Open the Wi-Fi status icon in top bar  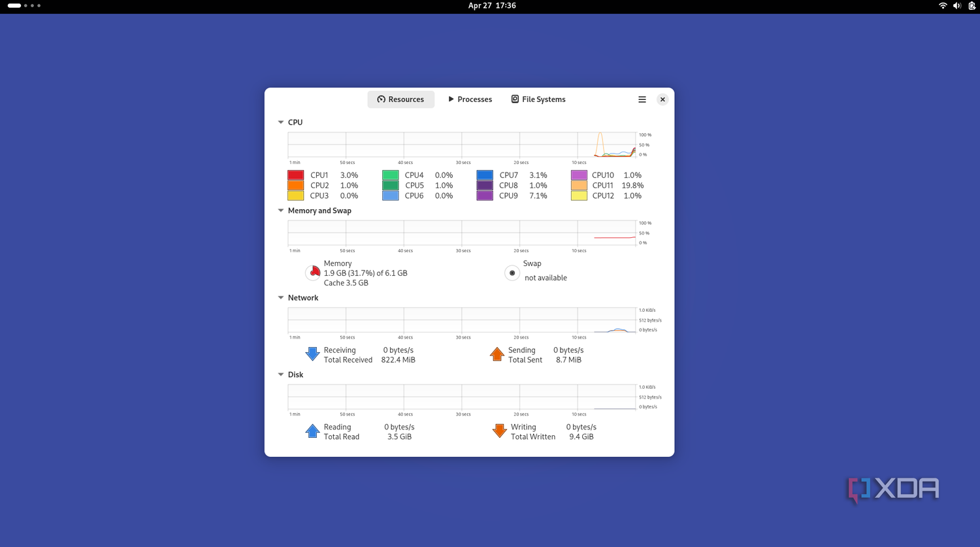(943, 6)
